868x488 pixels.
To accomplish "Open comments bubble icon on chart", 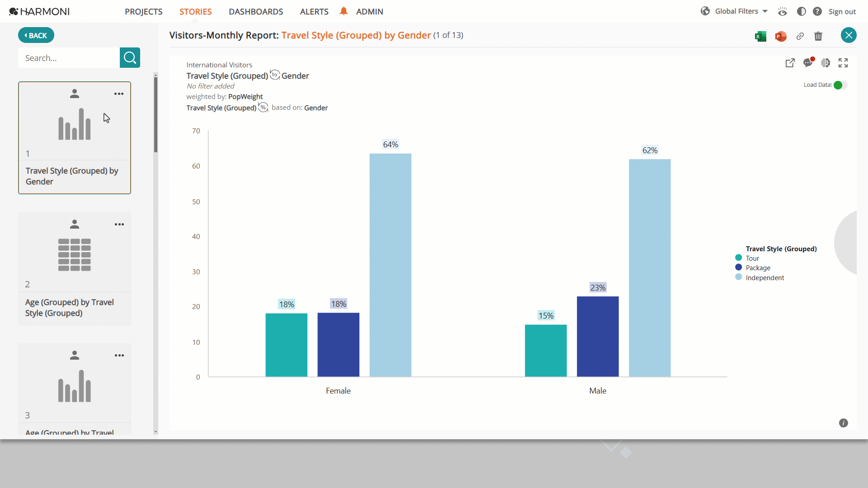I will [808, 62].
